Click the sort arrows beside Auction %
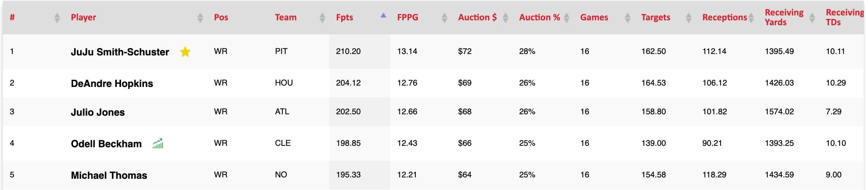Screen dimensions: 868x190 tap(567, 18)
